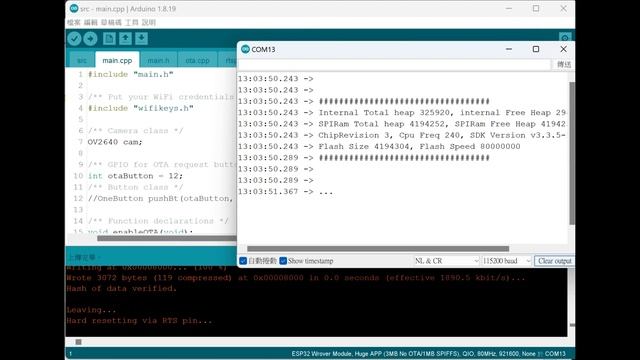Image resolution: width=640 pixels, height=360 pixels.
Task: Click 'Wrote 3072 bytes' console line
Action: coord(296,278)
